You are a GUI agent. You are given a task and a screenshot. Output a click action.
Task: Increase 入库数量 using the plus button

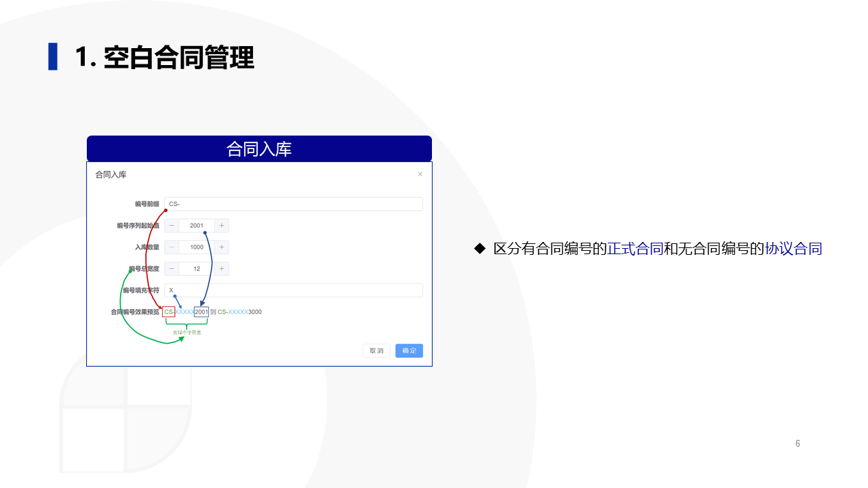[x=222, y=247]
